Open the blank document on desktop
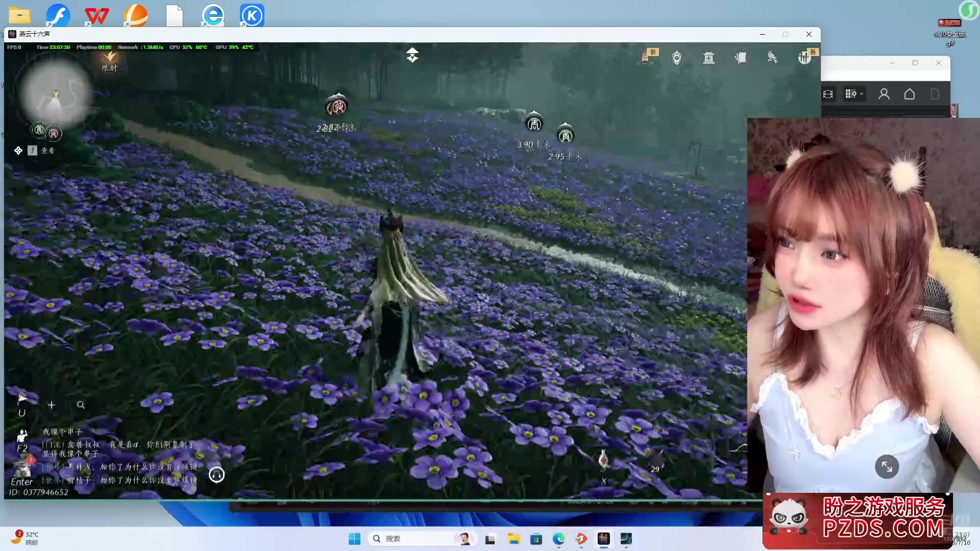The height and width of the screenshot is (551, 980). [x=175, y=15]
